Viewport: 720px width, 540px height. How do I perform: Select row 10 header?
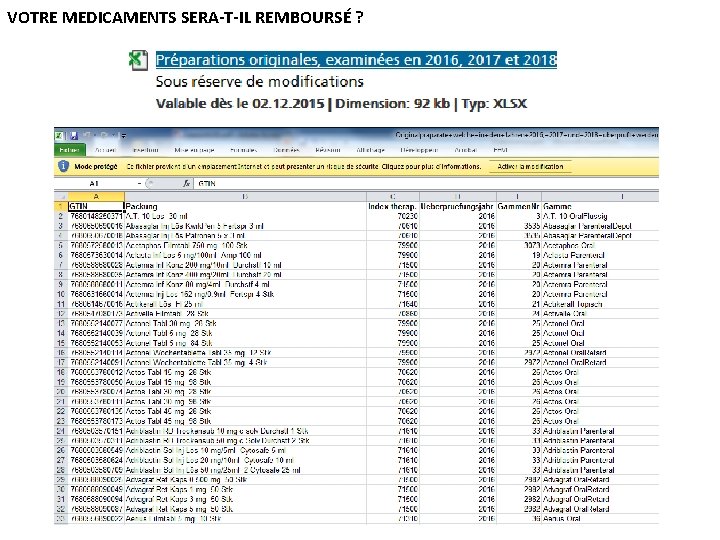[x=61, y=294]
